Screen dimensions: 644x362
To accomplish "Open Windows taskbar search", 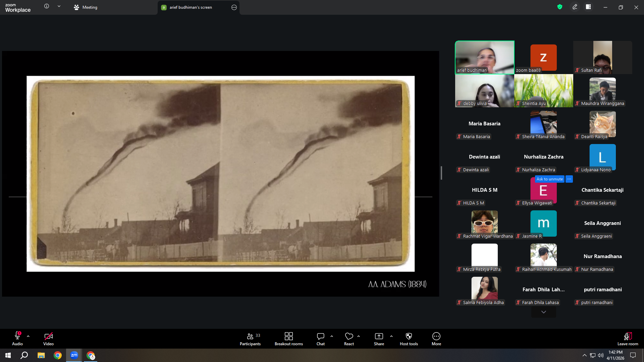I will (24, 355).
